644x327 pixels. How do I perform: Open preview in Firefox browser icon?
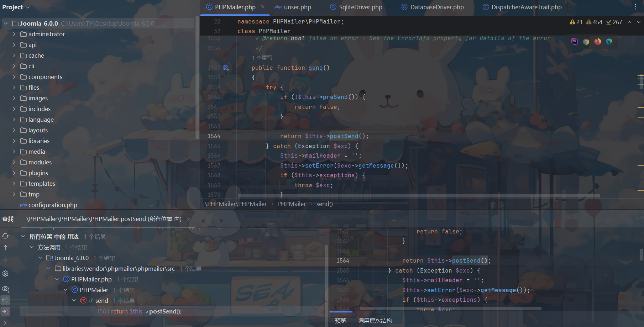[x=598, y=42]
